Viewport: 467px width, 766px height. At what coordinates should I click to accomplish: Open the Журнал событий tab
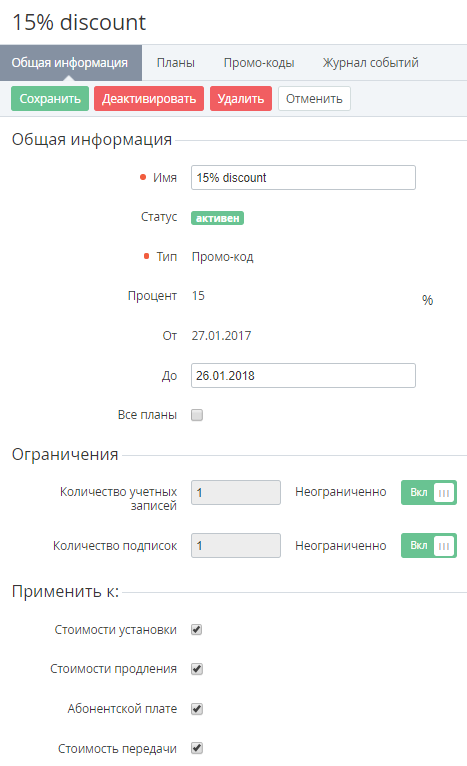370,63
